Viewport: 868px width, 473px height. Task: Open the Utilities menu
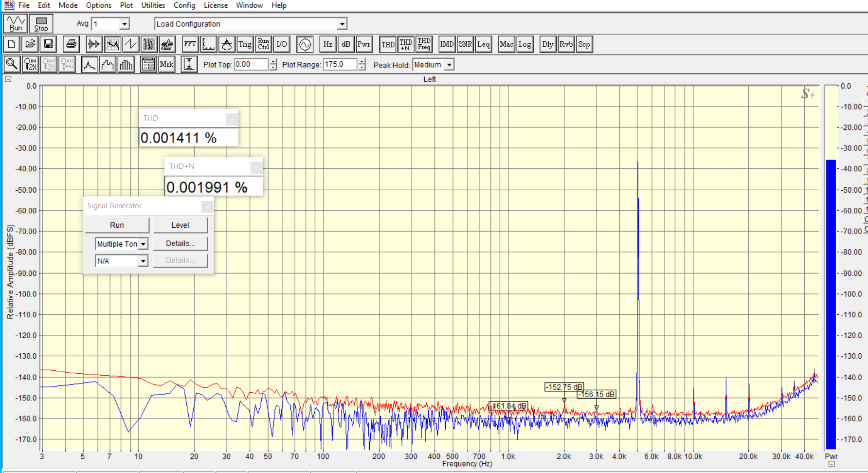[153, 5]
